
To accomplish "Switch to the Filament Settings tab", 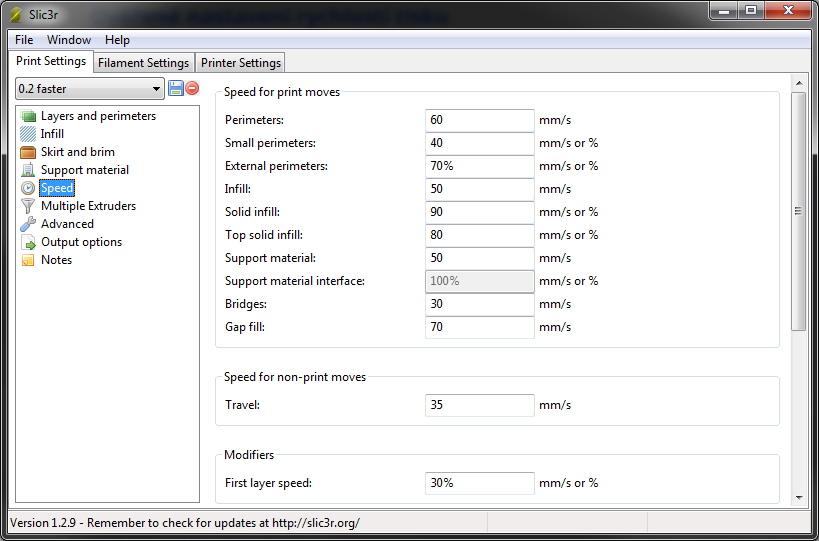I will [143, 63].
